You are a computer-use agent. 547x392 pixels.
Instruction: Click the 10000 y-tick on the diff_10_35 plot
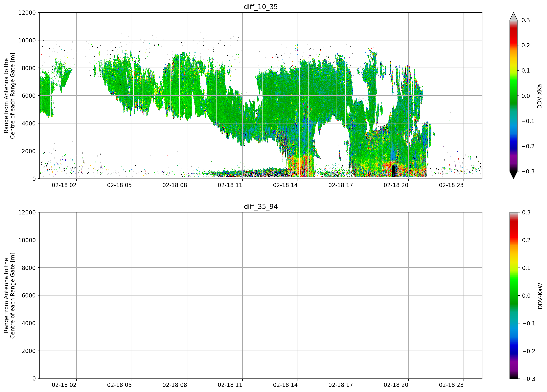(x=27, y=40)
